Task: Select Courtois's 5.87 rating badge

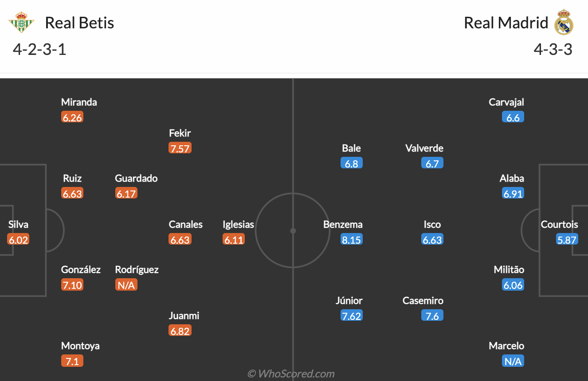Action: [567, 240]
